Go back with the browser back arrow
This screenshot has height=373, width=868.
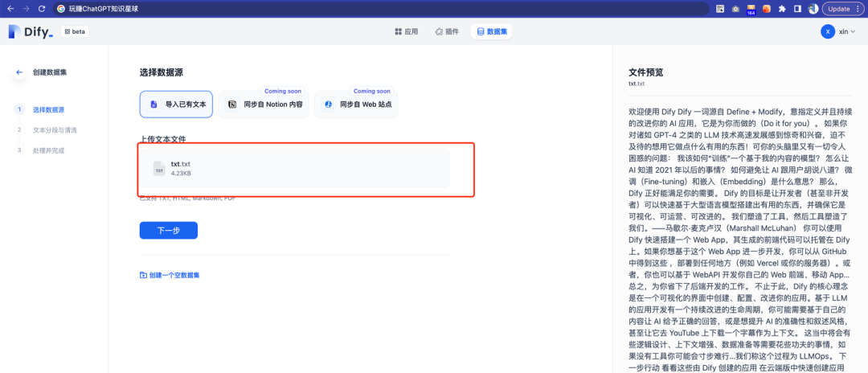[x=10, y=9]
